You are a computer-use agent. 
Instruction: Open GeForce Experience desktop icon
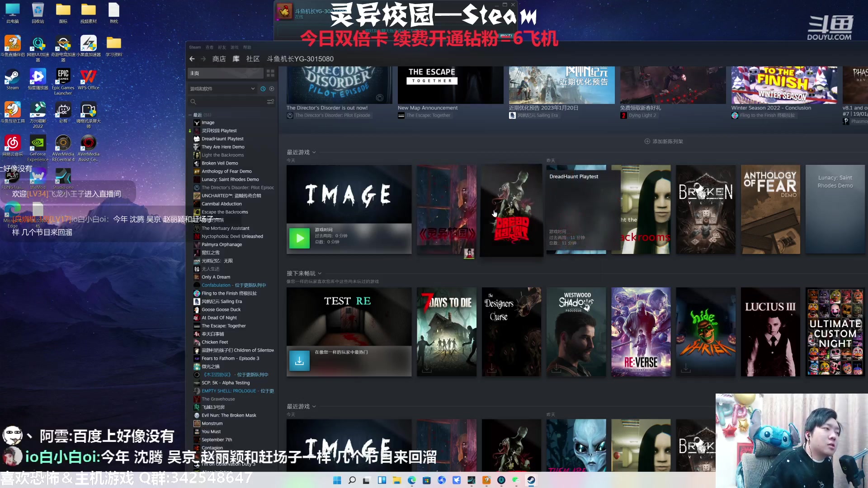[38, 148]
